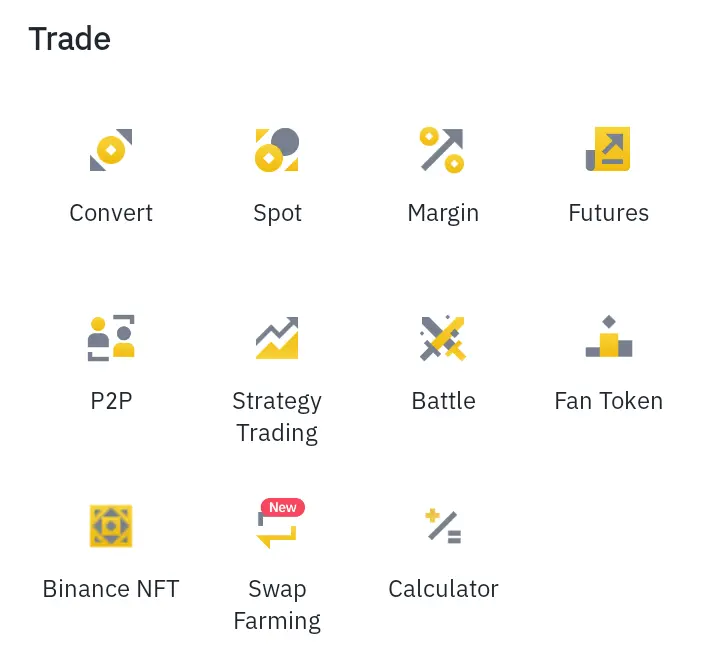Screen dimensions: 720x669
Task: Launch the Strategy Trading chart icon
Action: (x=277, y=337)
